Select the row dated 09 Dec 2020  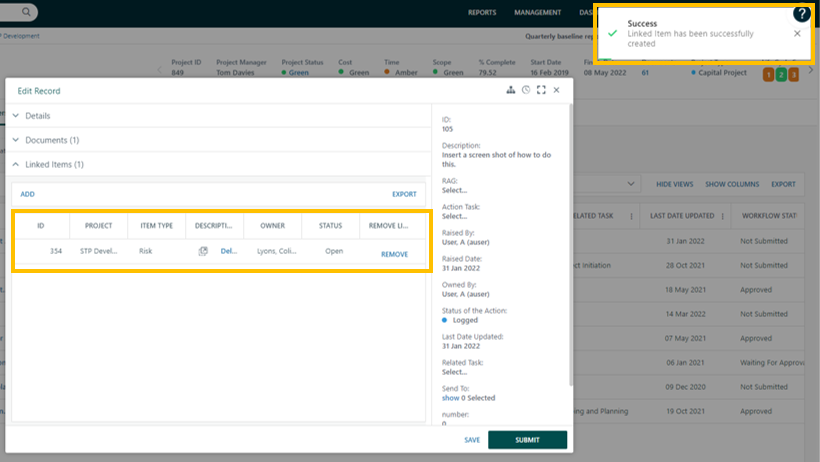click(x=685, y=387)
